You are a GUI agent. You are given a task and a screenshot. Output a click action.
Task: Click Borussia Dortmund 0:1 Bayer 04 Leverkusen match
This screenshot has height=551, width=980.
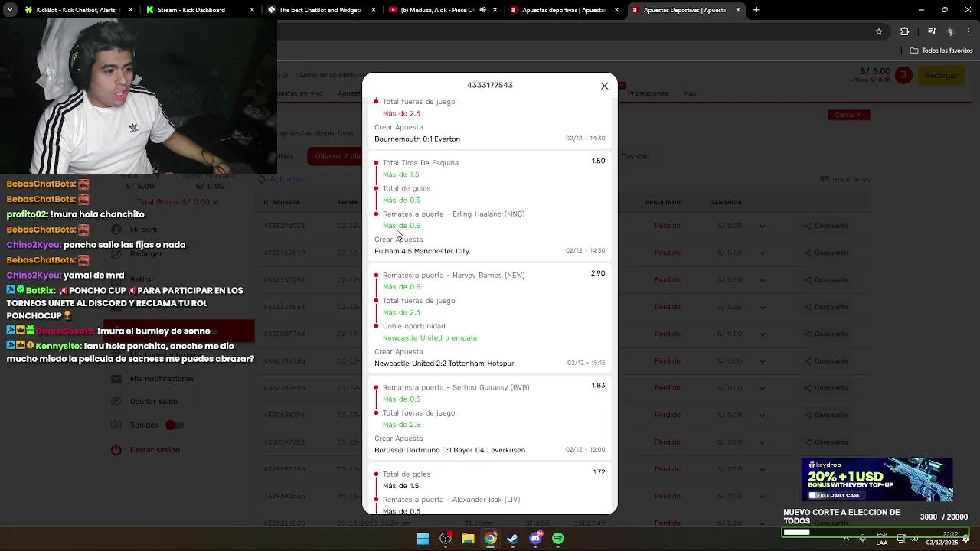tap(449, 450)
